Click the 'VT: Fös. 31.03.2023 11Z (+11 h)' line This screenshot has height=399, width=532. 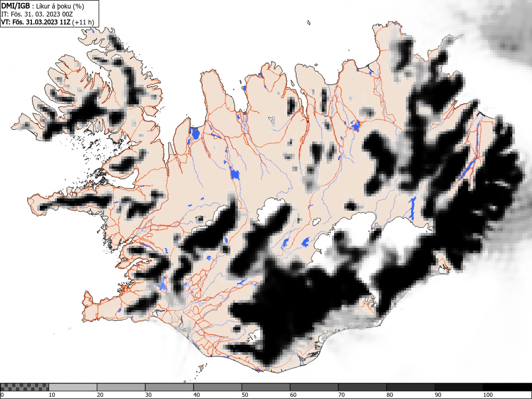pyautogui.click(x=47, y=22)
